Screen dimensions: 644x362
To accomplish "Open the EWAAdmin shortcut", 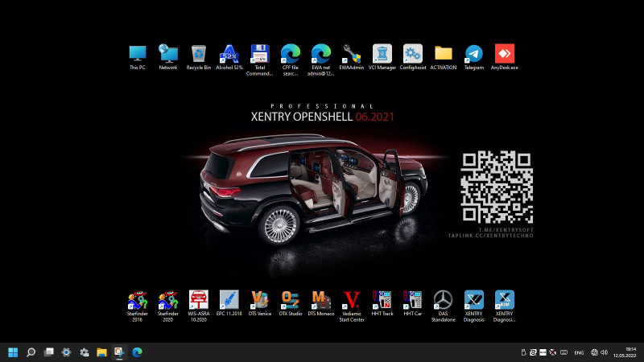I will click(352, 55).
